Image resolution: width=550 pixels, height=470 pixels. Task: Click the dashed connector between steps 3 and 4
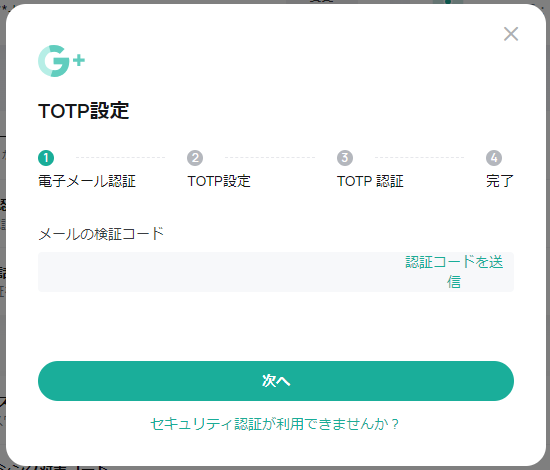click(420, 157)
